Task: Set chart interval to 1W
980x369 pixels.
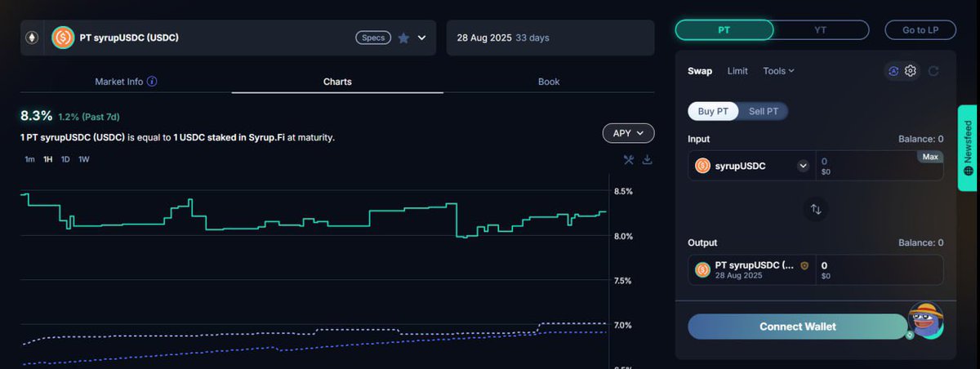Action: (83, 159)
